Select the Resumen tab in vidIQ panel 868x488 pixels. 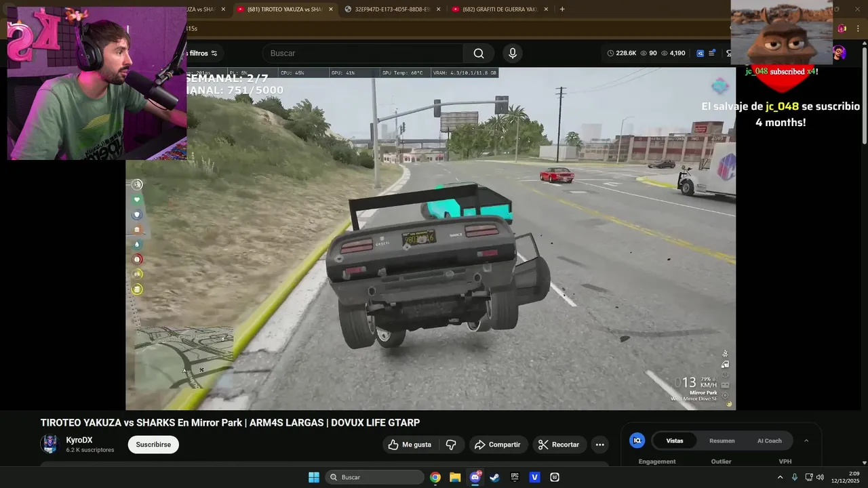(x=722, y=441)
